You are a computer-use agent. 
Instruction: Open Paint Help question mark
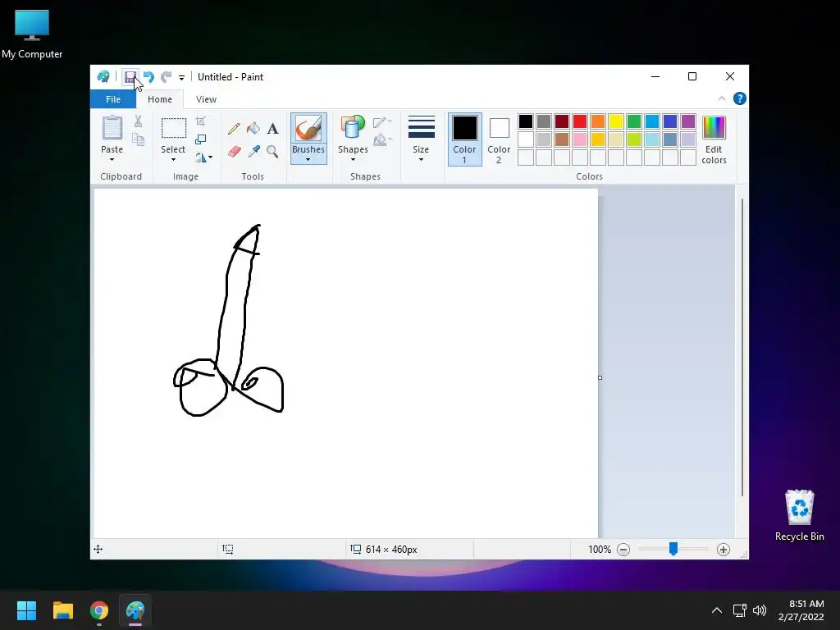pyautogui.click(x=739, y=98)
